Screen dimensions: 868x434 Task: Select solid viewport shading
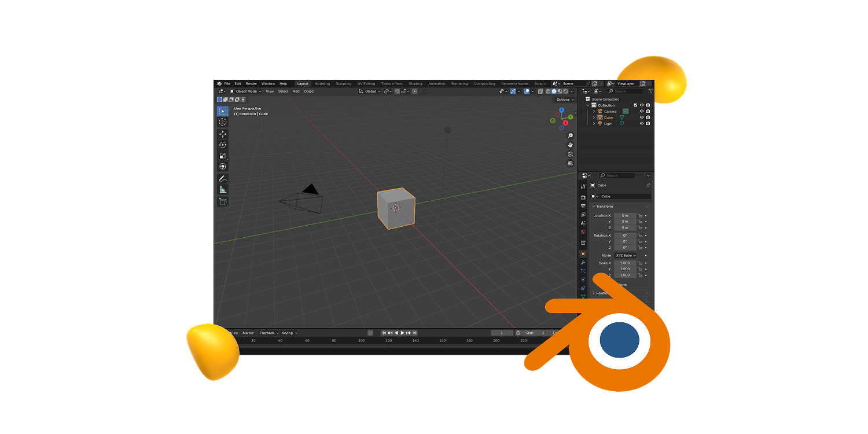coord(554,91)
